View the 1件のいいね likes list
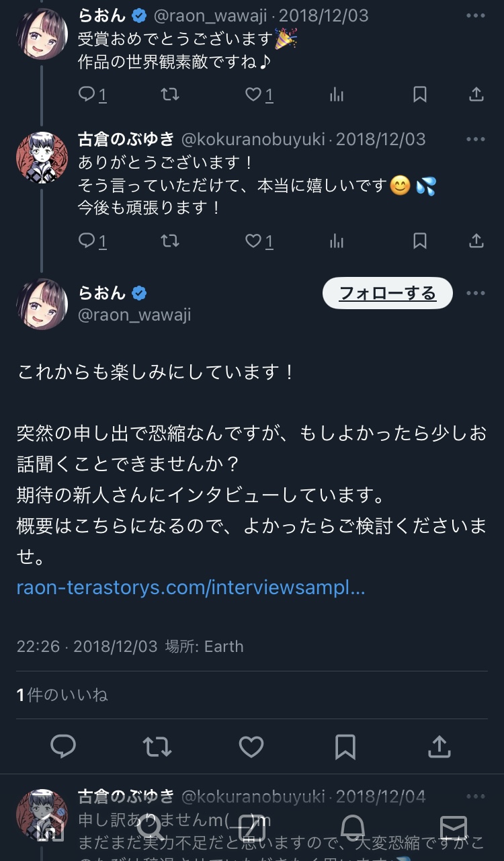 [62, 695]
